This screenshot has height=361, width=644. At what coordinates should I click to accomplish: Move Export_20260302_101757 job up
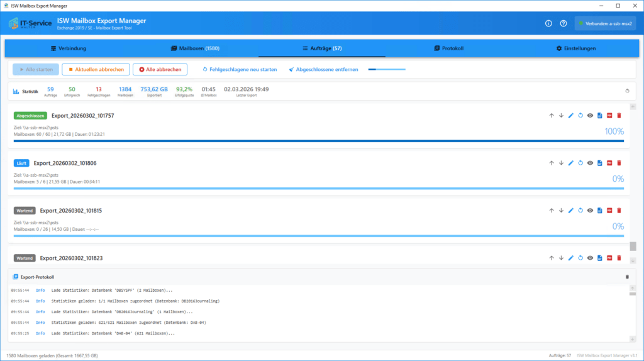551,116
